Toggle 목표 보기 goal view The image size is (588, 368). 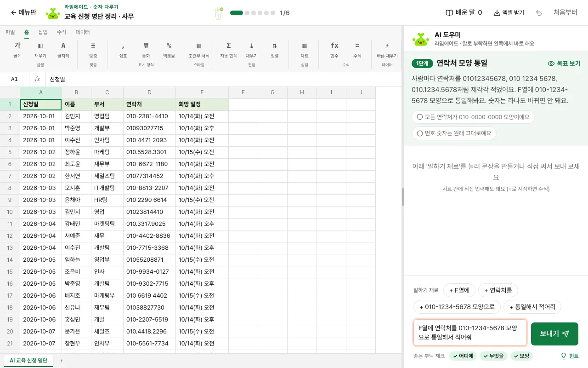click(564, 63)
